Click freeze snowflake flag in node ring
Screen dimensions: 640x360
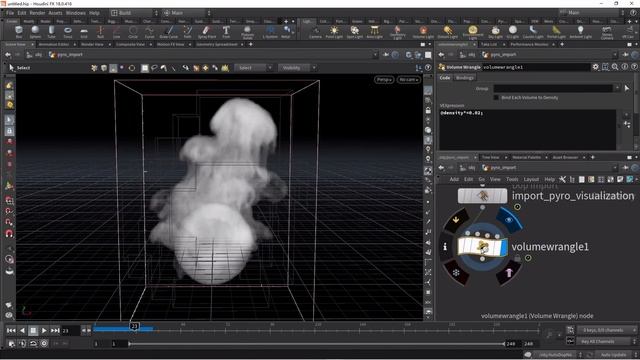click(x=456, y=272)
